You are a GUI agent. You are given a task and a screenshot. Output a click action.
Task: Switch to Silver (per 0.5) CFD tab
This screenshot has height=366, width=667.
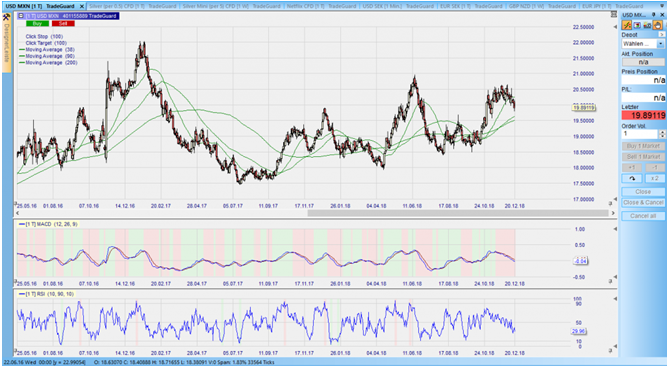133,6
